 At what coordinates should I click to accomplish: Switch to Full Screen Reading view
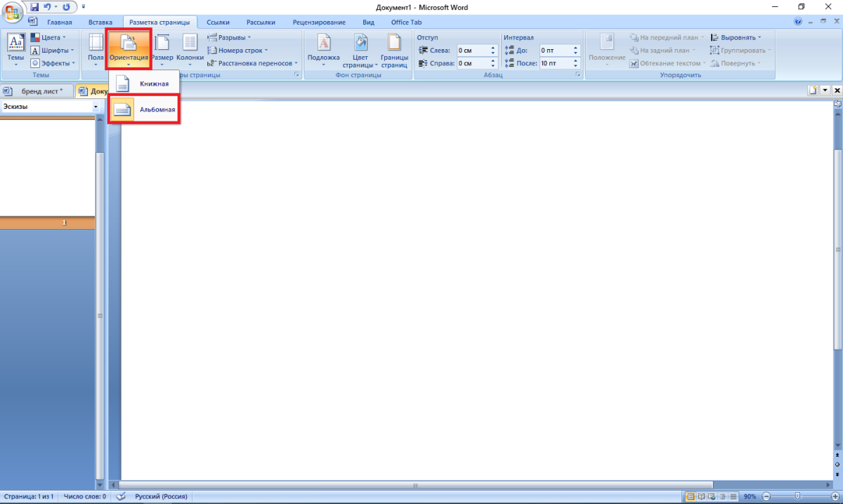point(700,496)
